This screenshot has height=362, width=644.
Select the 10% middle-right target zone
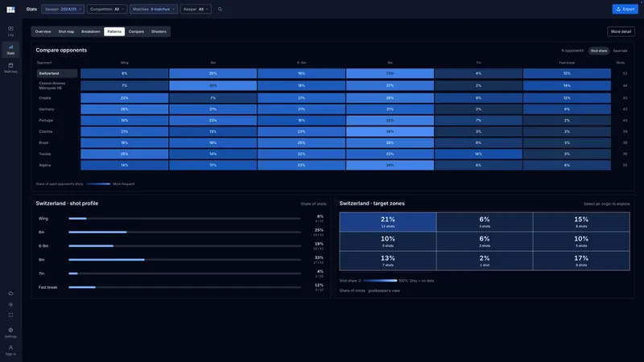pyautogui.click(x=581, y=241)
